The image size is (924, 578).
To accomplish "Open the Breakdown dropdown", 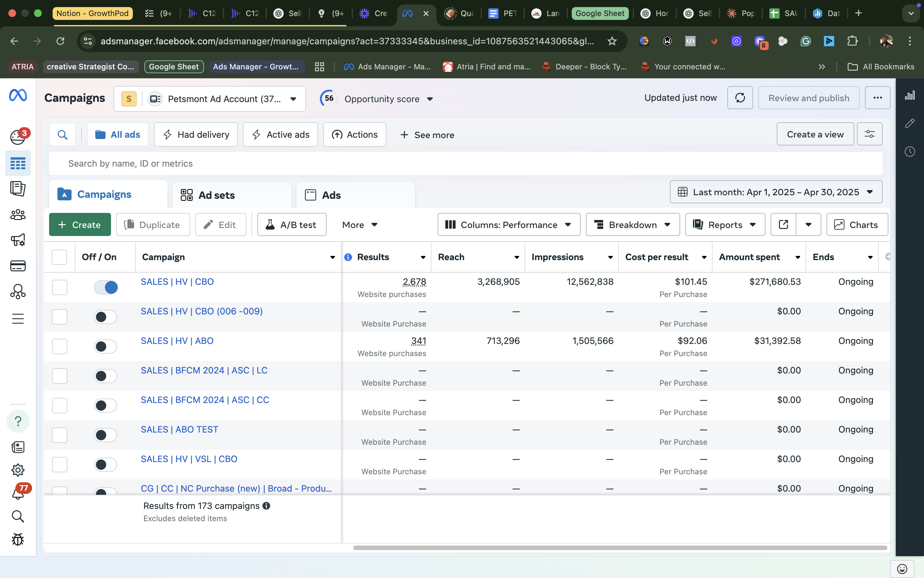I will [x=633, y=224].
